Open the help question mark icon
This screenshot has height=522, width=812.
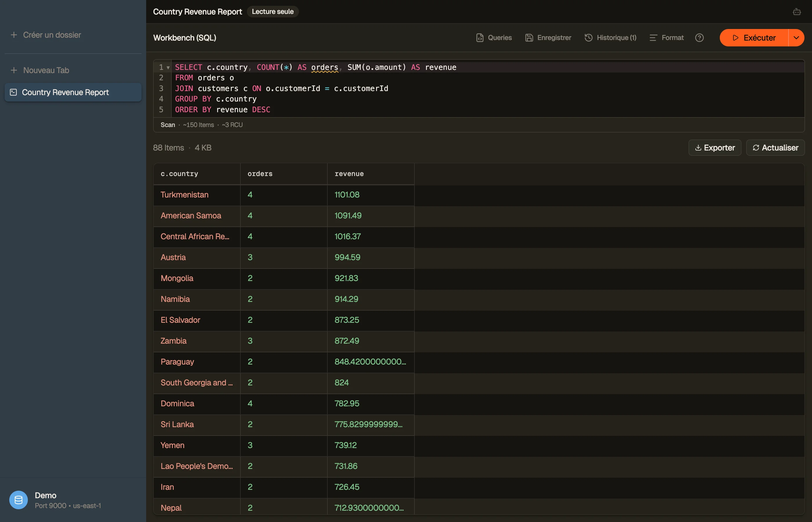coord(699,38)
